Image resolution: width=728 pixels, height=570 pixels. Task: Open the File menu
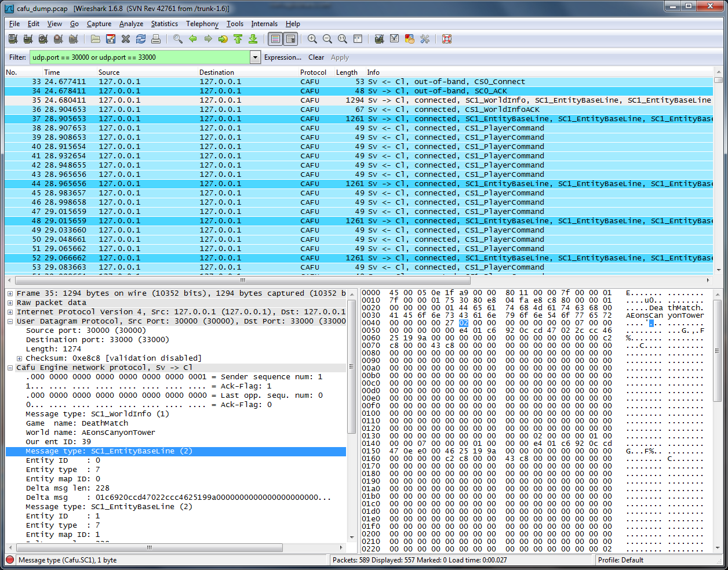click(14, 24)
